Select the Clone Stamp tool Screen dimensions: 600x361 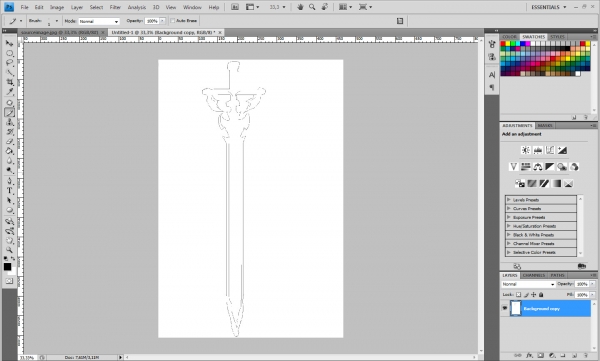point(10,122)
